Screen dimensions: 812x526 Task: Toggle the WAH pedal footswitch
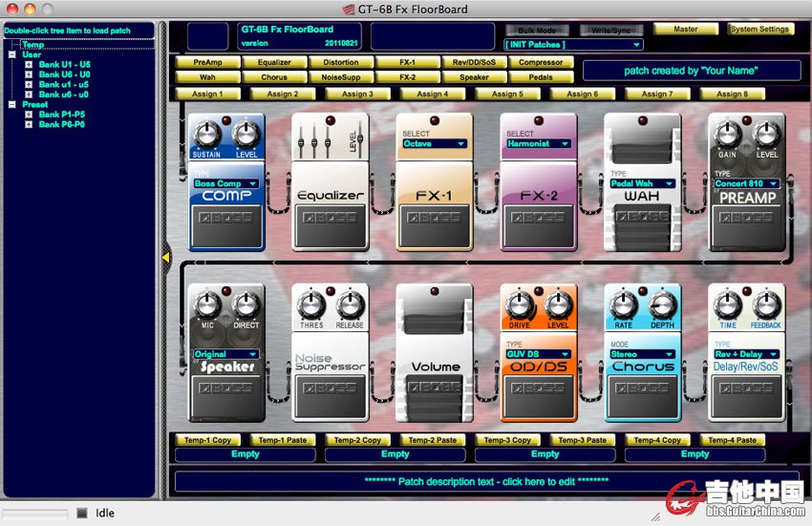tap(642, 226)
